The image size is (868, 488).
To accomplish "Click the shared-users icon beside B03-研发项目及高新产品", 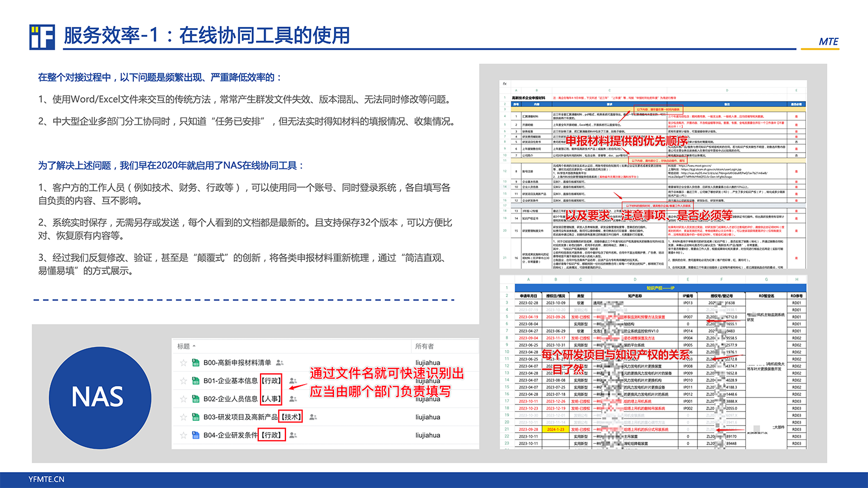I will point(313,417).
